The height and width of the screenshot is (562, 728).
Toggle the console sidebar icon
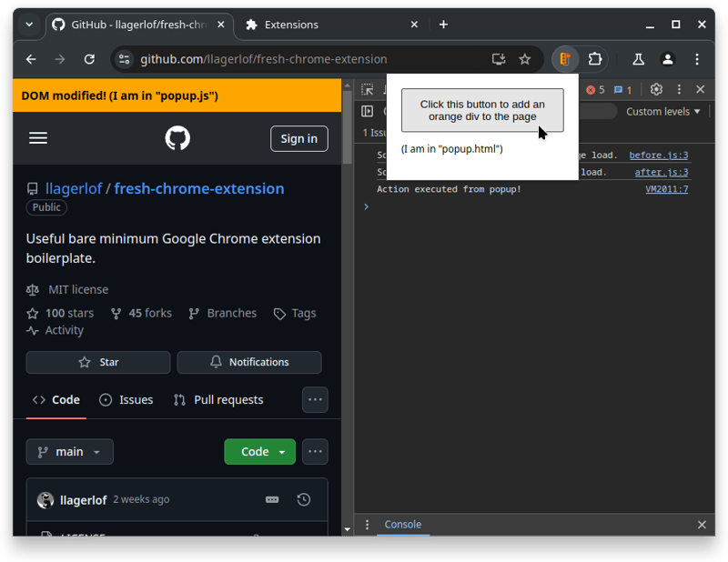tap(368, 111)
